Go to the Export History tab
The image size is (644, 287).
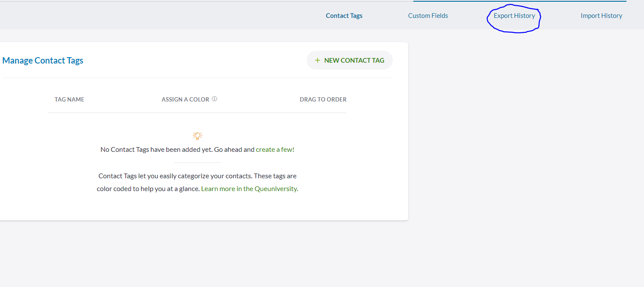(x=514, y=16)
